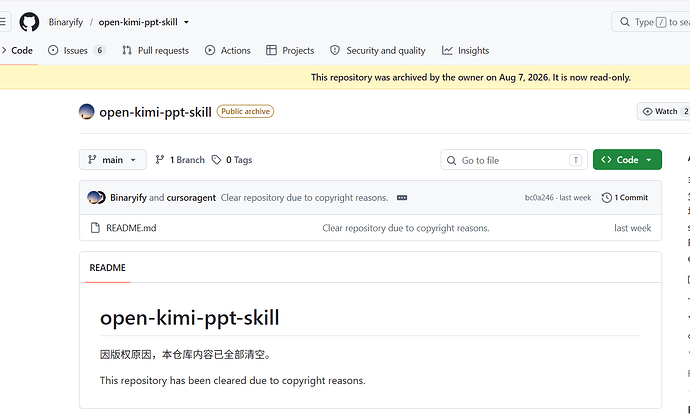The image size is (690, 414).
Task: Click the Issues circle icon
Action: point(53,50)
